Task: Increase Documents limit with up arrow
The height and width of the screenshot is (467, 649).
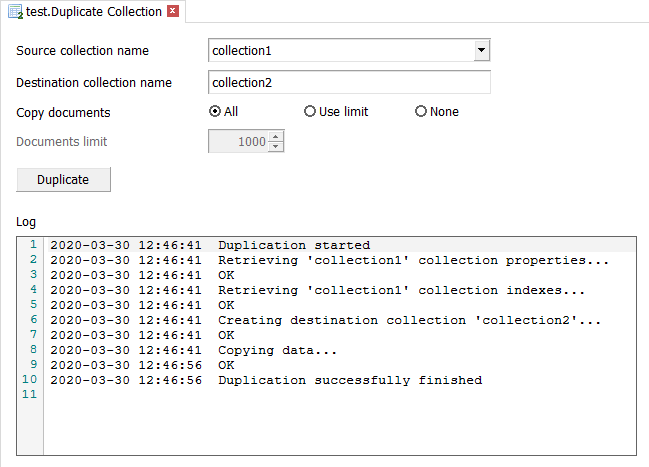Action: coord(277,137)
